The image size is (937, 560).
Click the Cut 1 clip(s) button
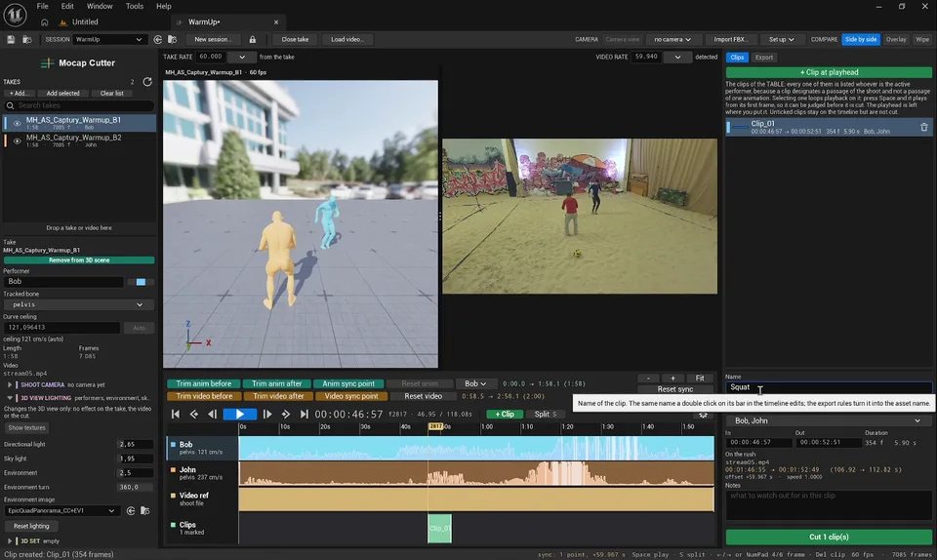[x=829, y=537]
